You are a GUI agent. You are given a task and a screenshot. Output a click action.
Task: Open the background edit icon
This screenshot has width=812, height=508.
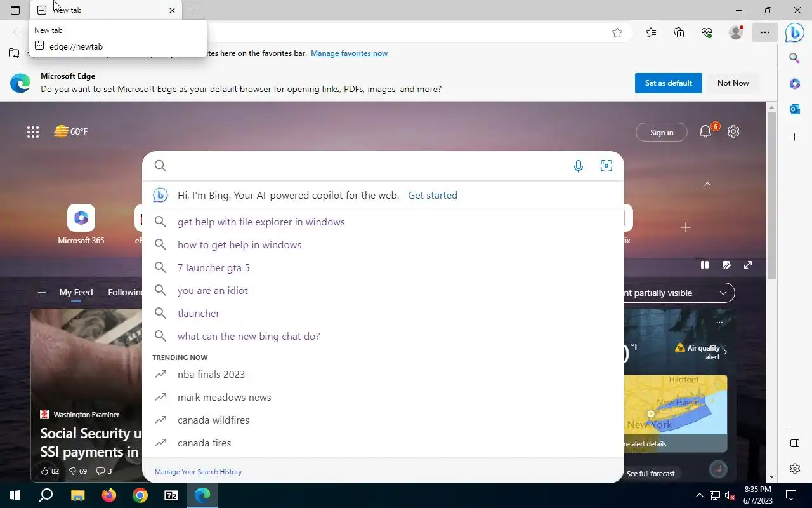click(726, 265)
